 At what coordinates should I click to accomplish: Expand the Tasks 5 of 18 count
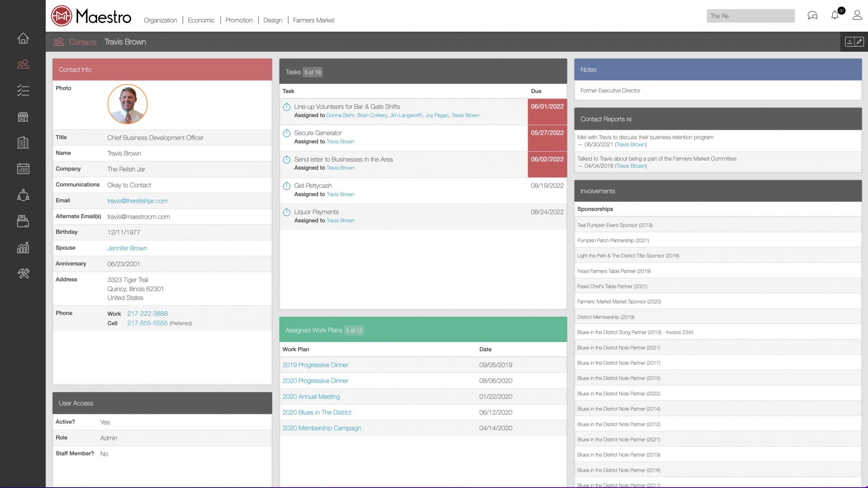[x=312, y=72]
